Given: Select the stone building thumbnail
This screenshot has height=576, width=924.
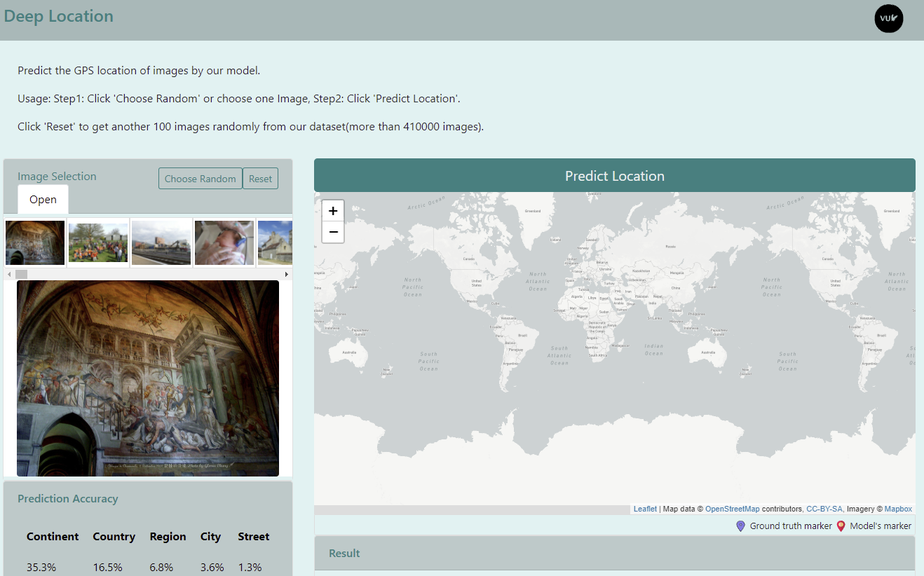Looking at the screenshot, I should 275,242.
